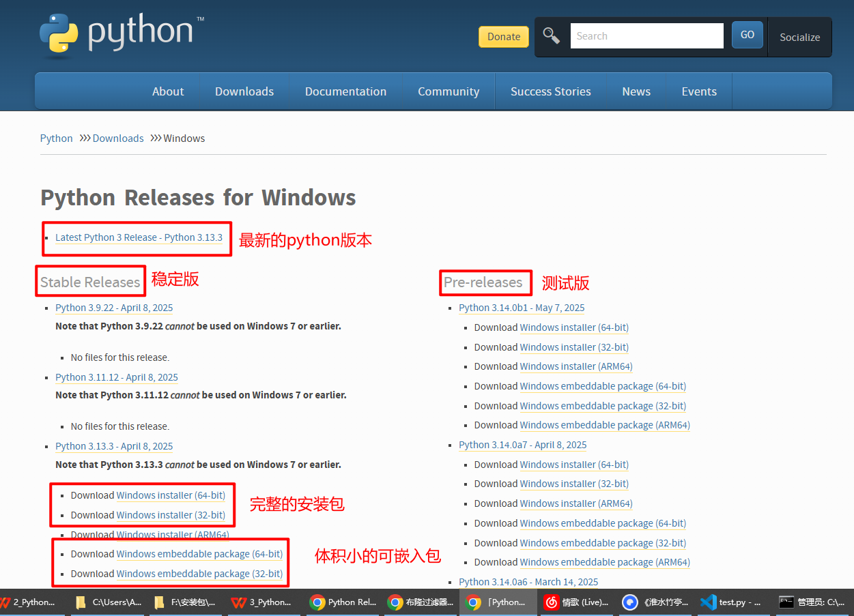Download 3.14.0b1 embeddable package (32-bit)
854x616 pixels.
pyautogui.click(x=603, y=406)
